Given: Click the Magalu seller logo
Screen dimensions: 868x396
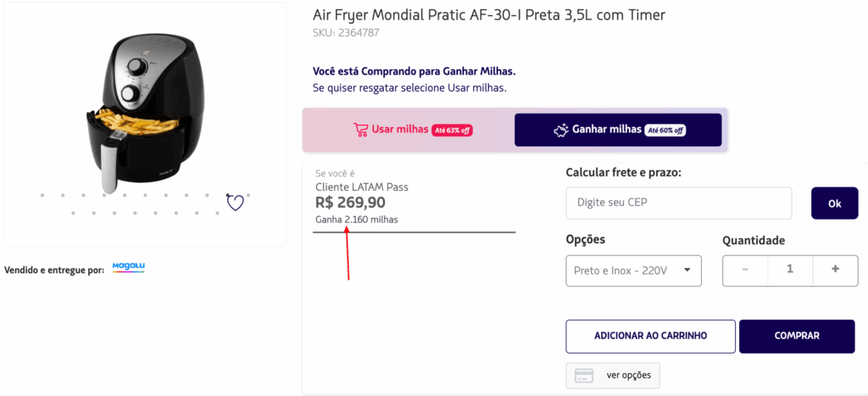Looking at the screenshot, I should [129, 268].
